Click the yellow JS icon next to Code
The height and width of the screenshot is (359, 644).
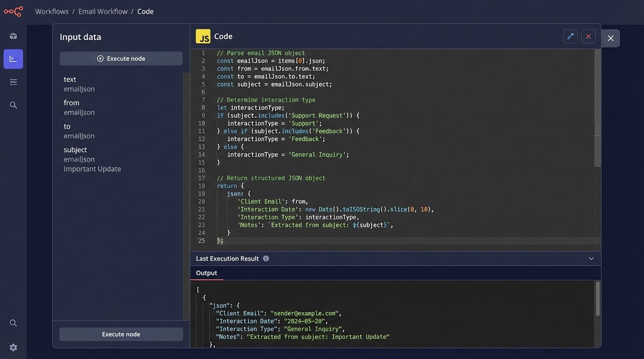(x=203, y=36)
